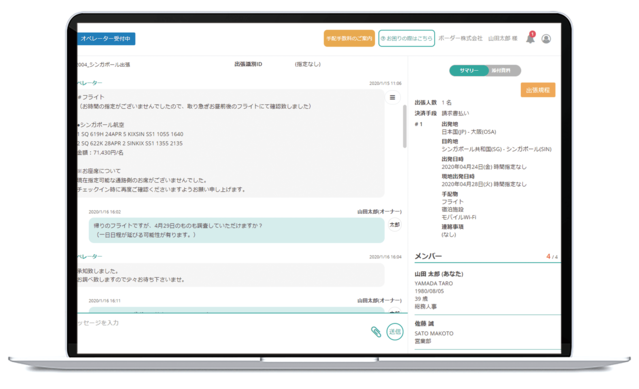Image resolution: width=639 pixels, height=389 pixels.
Task: Click 山田太郎 様 user name in header
Action: pyautogui.click(x=502, y=38)
